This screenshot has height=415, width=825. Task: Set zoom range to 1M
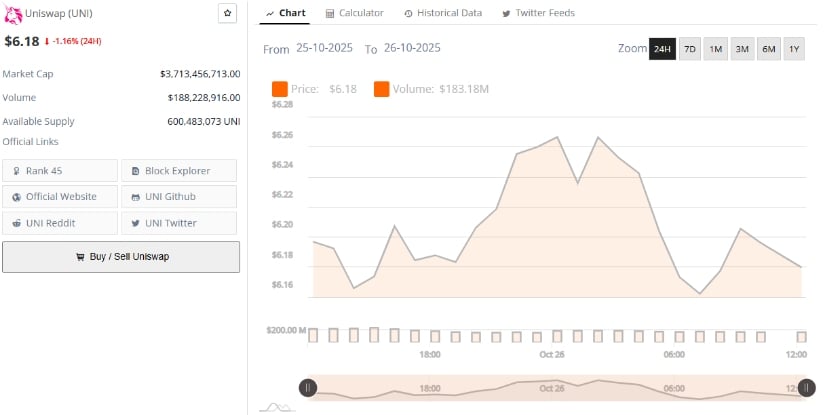[716, 49]
